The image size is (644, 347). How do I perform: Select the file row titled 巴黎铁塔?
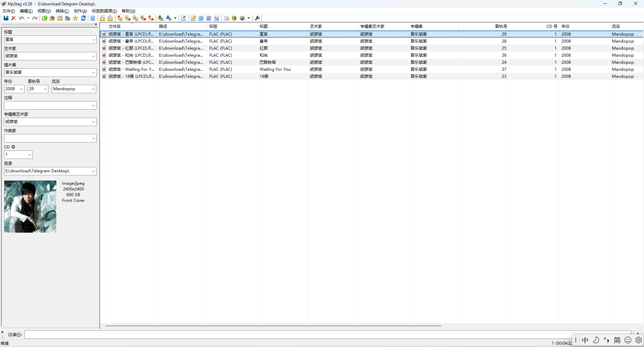[372, 62]
